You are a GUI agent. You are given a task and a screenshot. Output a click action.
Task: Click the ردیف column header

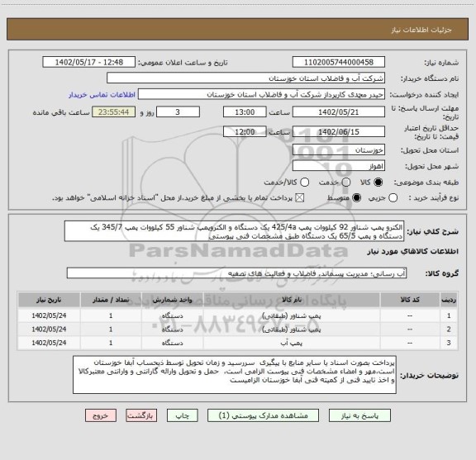click(449, 300)
